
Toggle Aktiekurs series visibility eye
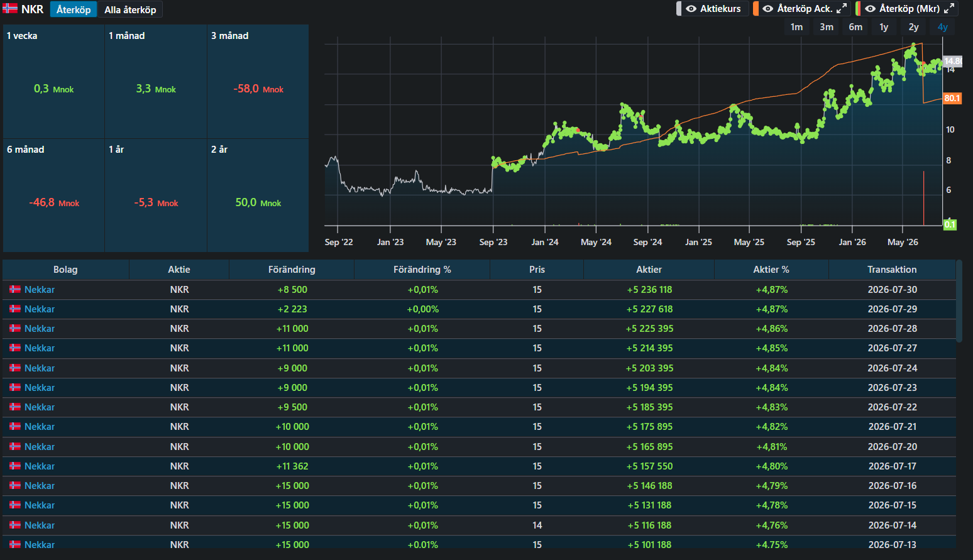click(x=691, y=9)
